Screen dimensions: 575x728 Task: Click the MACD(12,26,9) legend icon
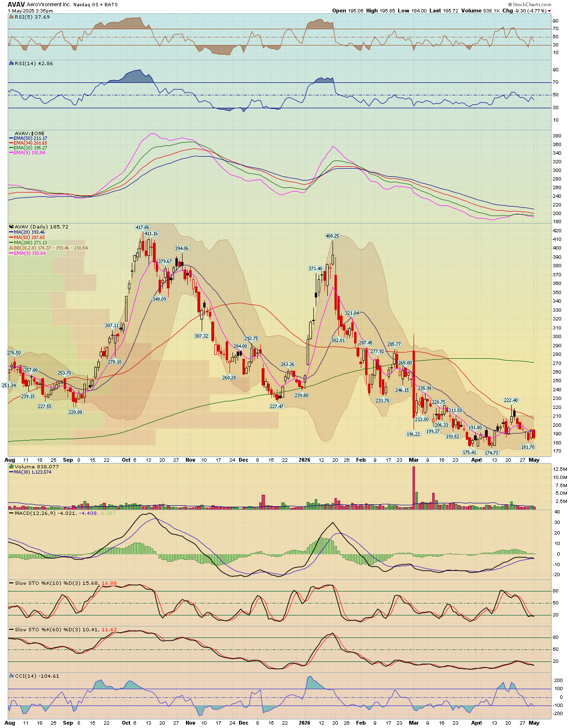pos(11,513)
